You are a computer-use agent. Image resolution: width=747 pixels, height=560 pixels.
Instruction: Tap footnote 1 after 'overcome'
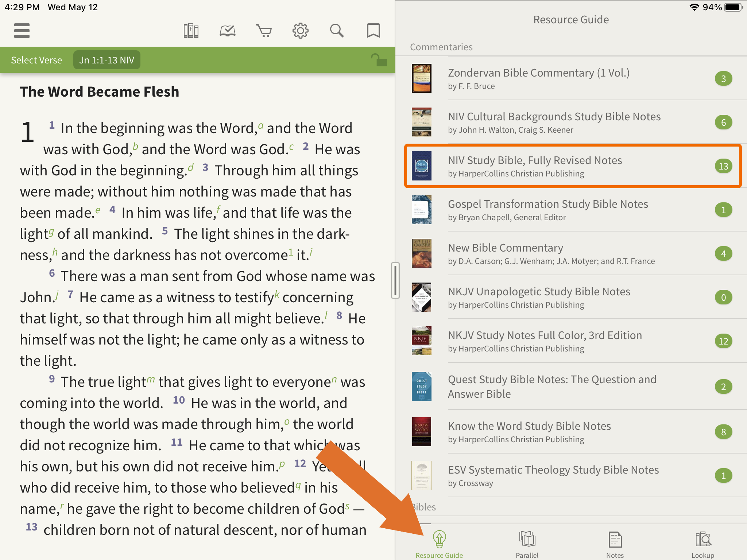pyautogui.click(x=291, y=252)
